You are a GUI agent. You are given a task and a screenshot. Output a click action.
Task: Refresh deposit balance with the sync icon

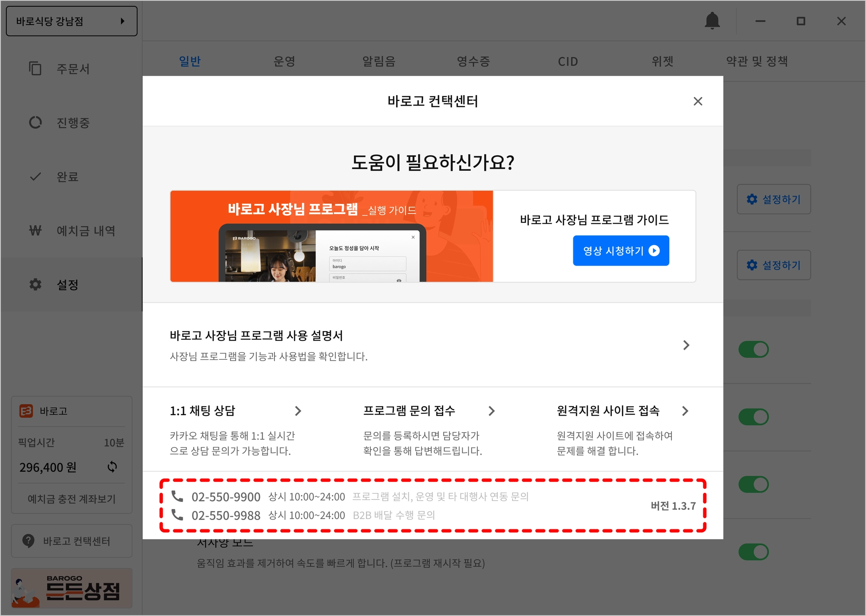(112, 467)
